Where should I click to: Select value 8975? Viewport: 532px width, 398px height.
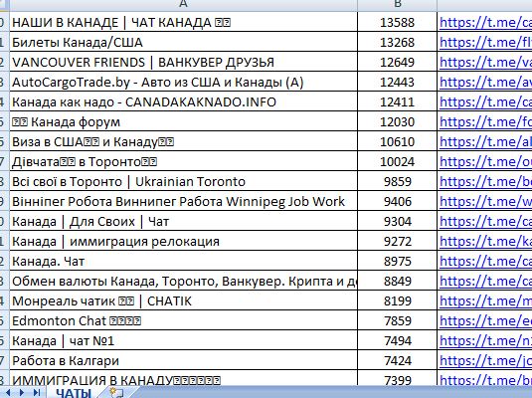[x=398, y=261]
